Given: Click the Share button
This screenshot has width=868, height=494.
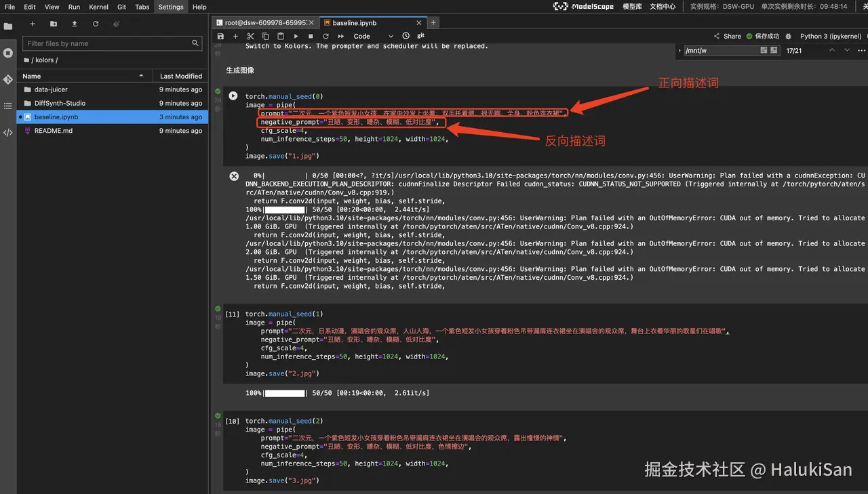Looking at the screenshot, I should (x=727, y=36).
